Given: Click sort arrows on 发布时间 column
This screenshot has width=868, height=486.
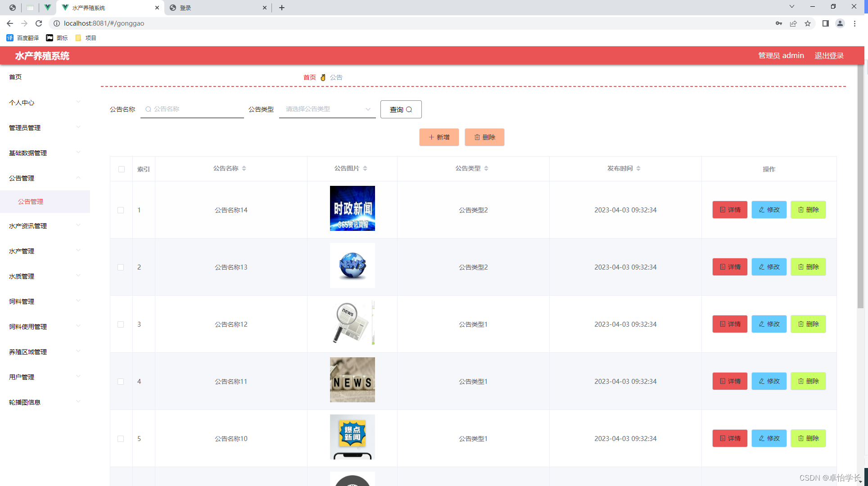Looking at the screenshot, I should (638, 168).
